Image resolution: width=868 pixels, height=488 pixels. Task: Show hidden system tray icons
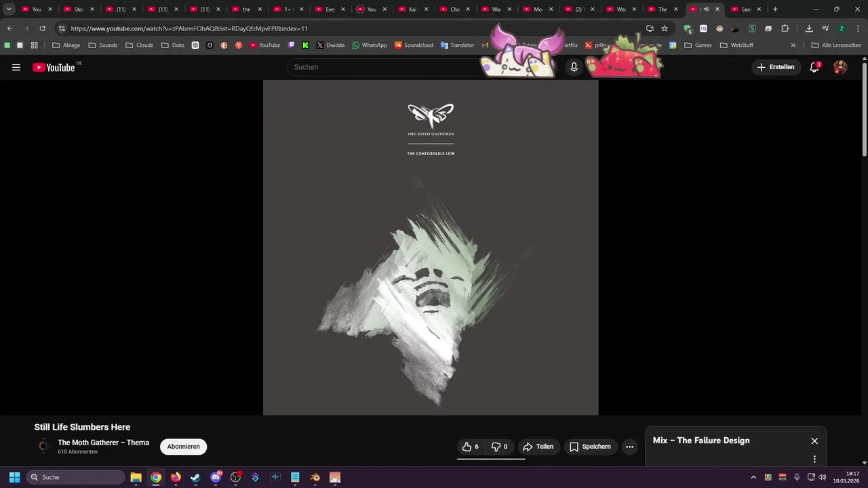753,477
